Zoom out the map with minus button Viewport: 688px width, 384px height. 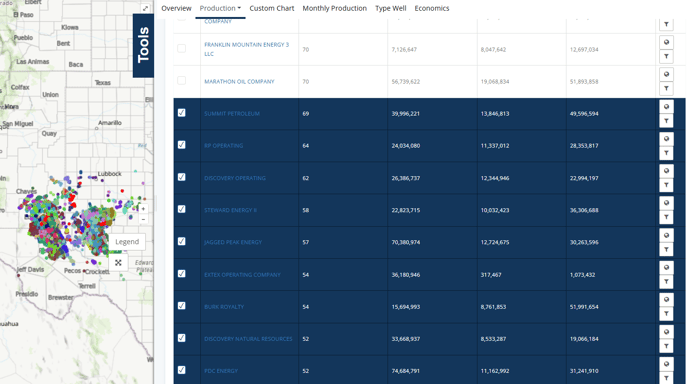[143, 219]
